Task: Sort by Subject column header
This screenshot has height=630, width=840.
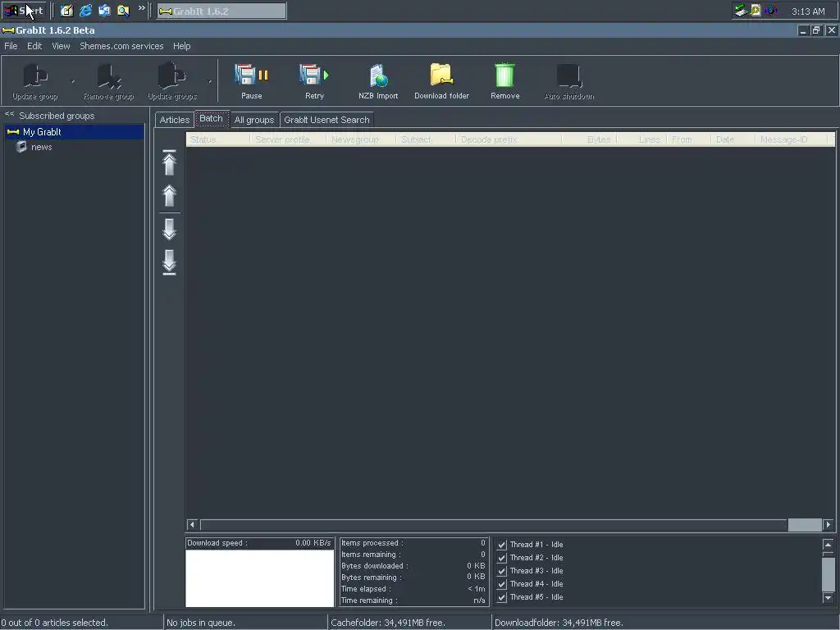Action: pos(426,139)
